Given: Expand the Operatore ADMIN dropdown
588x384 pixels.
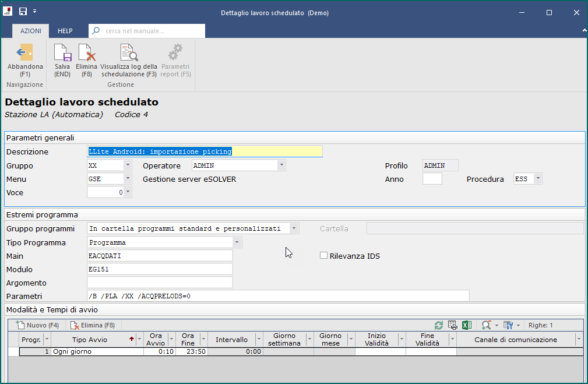Looking at the screenshot, I should [281, 165].
